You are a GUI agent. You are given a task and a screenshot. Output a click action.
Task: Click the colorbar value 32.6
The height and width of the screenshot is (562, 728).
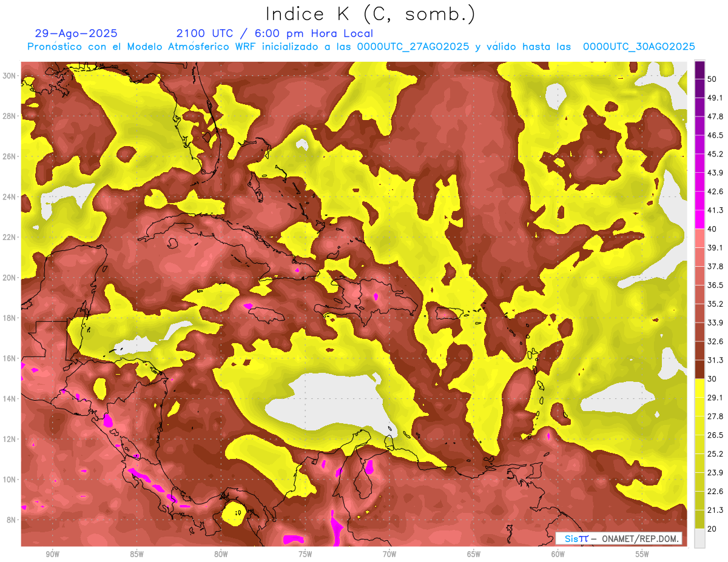[x=715, y=341]
